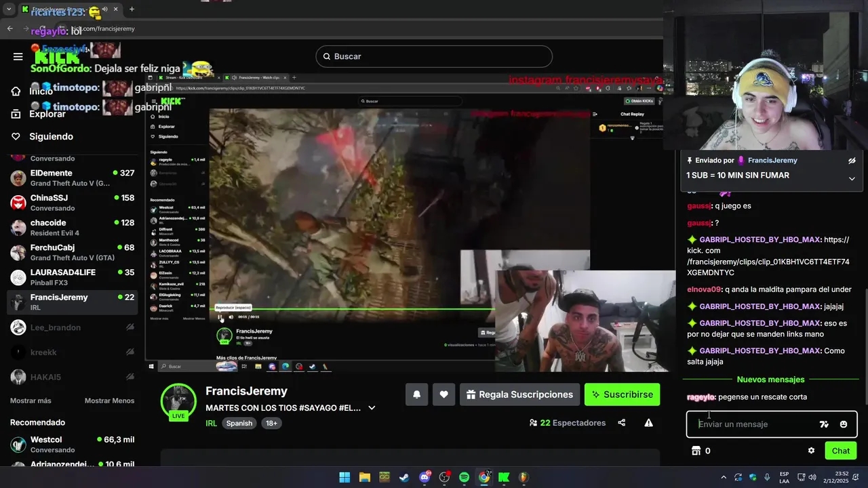
Task: Open a new browser tab
Action: click(x=132, y=9)
